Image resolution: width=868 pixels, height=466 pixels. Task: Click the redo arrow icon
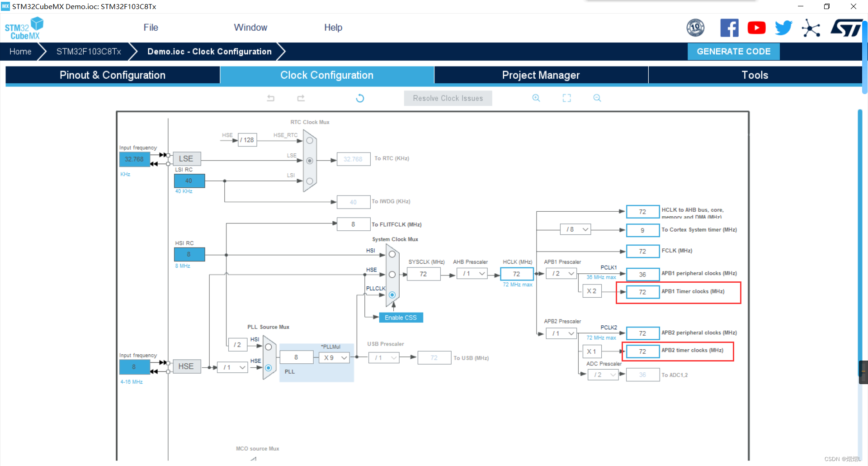pyautogui.click(x=301, y=98)
